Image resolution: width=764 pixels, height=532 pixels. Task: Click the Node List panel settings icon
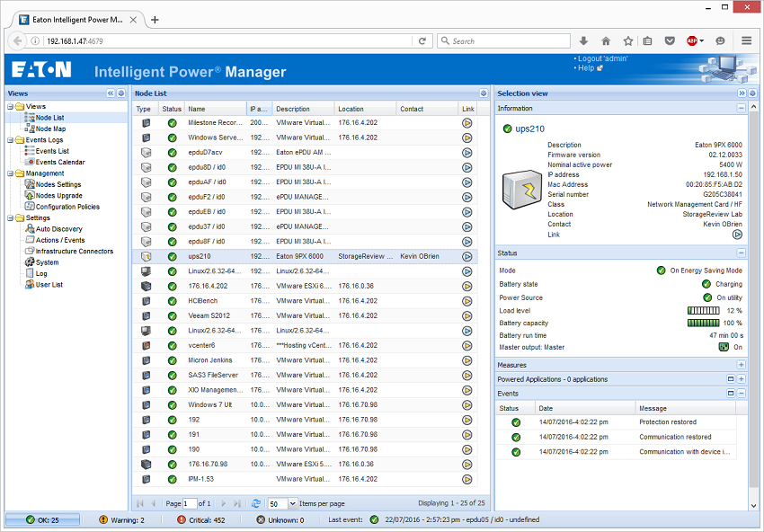(x=484, y=93)
